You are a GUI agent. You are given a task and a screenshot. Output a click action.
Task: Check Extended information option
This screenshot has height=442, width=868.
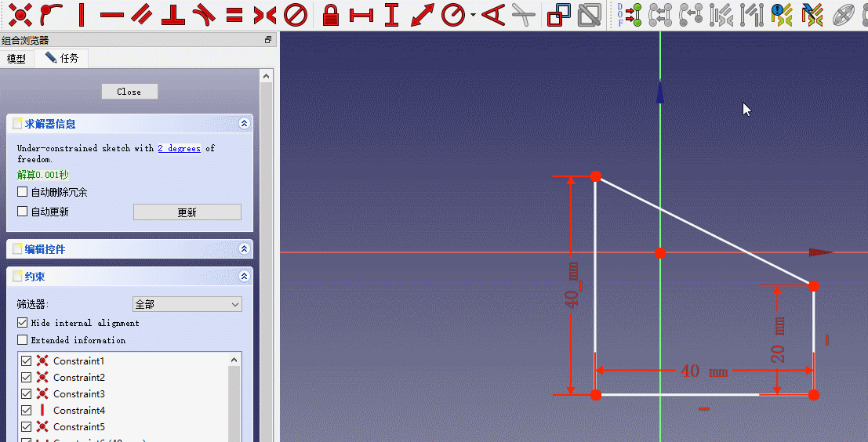coord(22,339)
